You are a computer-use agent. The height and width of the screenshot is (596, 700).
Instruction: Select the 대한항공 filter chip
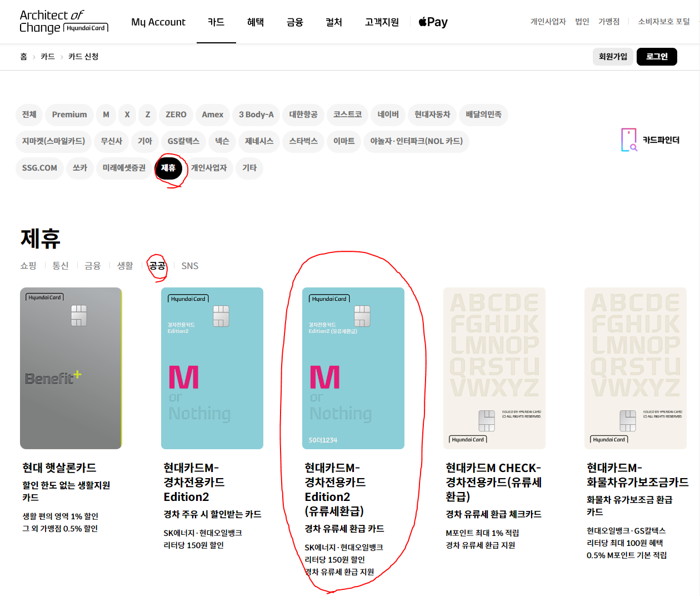pyautogui.click(x=303, y=115)
